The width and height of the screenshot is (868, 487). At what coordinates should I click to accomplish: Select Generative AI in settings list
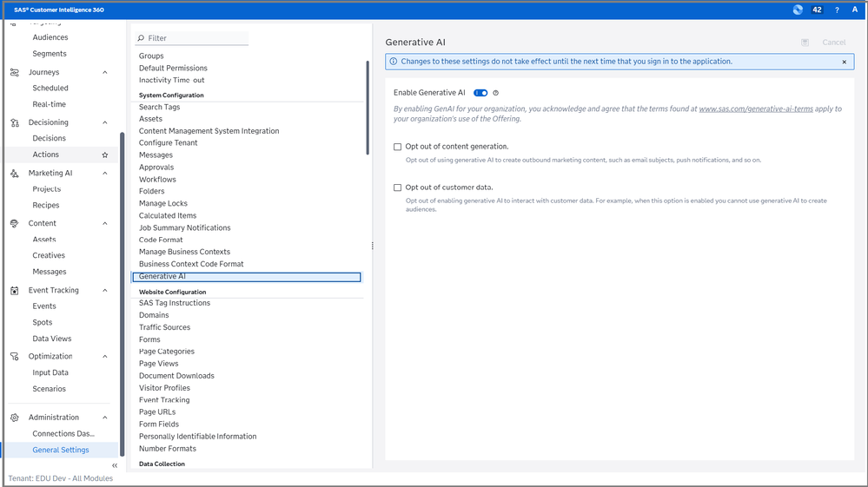tap(247, 277)
